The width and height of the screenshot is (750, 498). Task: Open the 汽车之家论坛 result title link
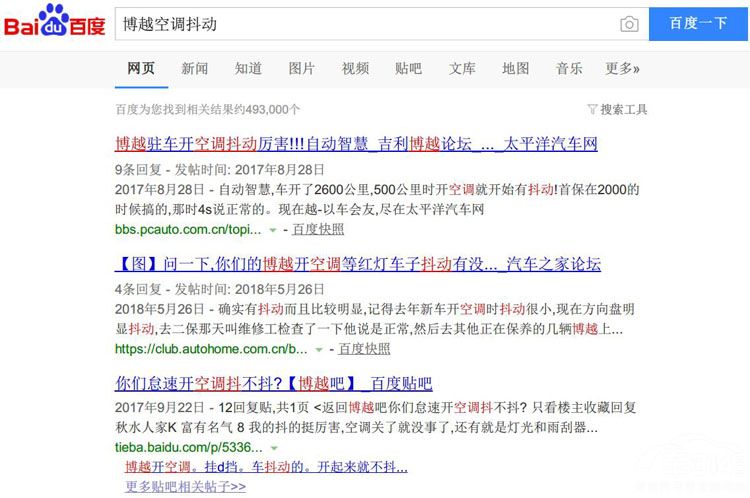[x=358, y=264]
